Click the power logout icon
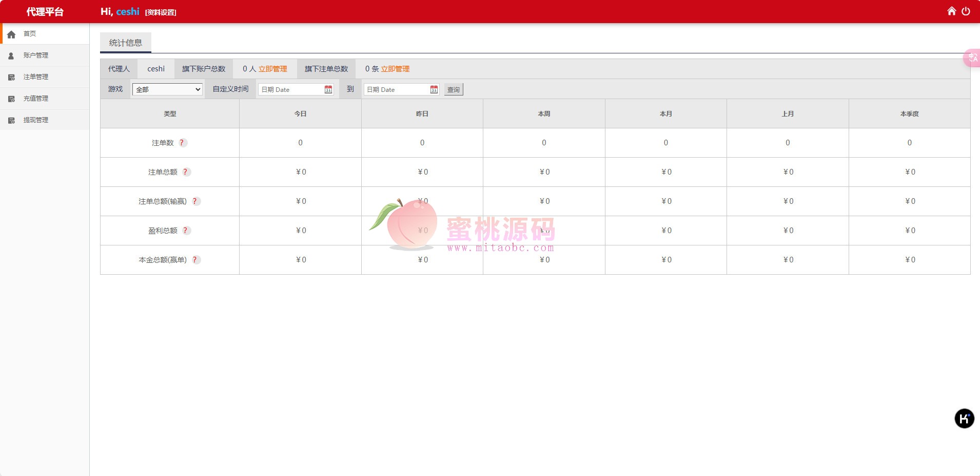 tap(966, 11)
